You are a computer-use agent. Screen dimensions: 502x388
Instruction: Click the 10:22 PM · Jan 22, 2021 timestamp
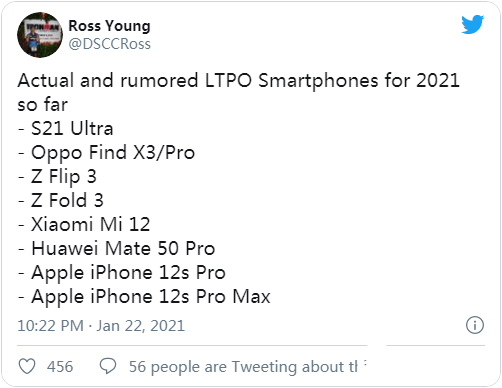[101, 326]
